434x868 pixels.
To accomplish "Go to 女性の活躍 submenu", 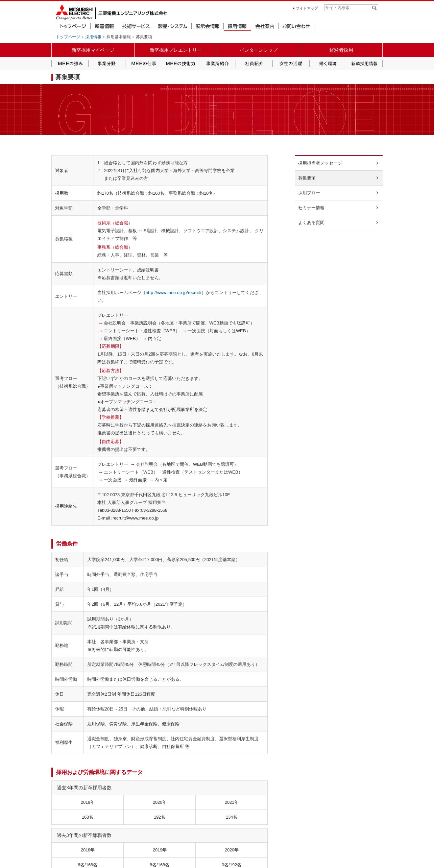I will [x=291, y=64].
